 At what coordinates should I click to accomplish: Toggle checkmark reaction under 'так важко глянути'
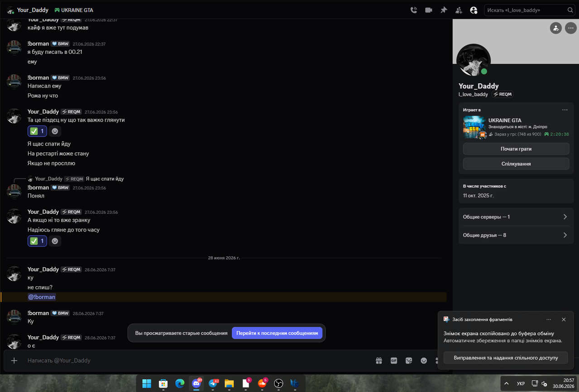tap(37, 131)
